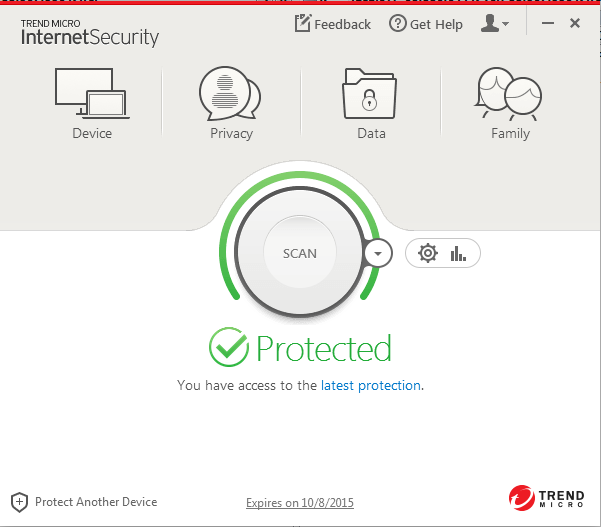
Task: Open Get Help
Action: pos(426,24)
